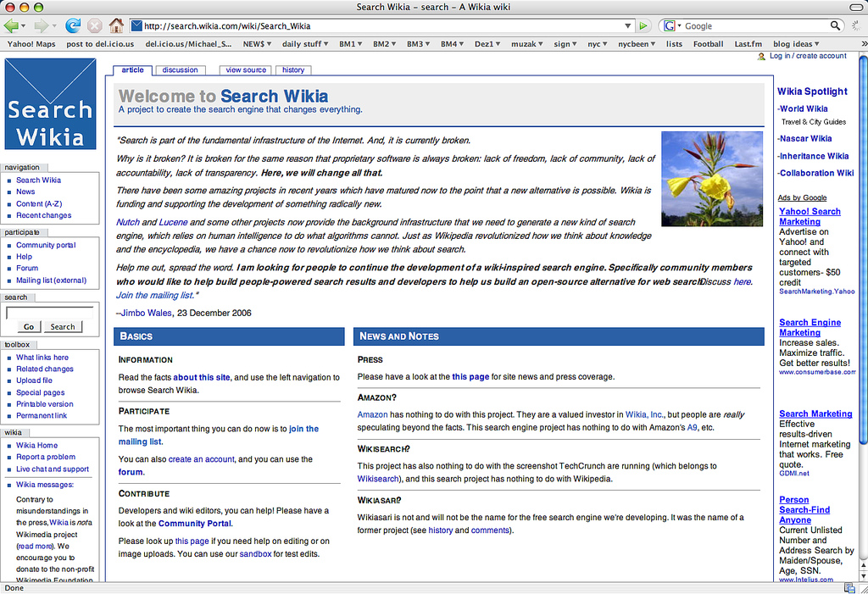This screenshot has width=868, height=594.
Task: Click the green Go arrow beside address bar
Action: pyautogui.click(x=643, y=25)
